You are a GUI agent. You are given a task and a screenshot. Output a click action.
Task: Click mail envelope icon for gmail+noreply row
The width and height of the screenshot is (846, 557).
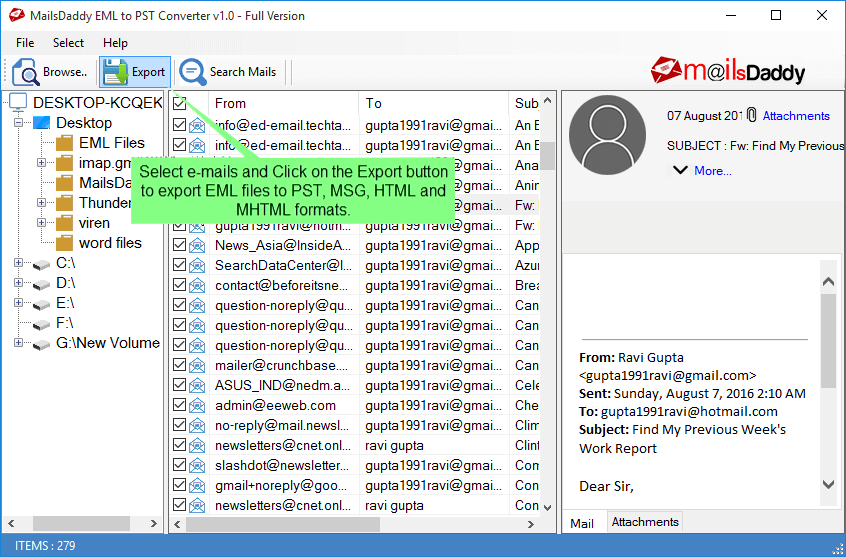197,485
